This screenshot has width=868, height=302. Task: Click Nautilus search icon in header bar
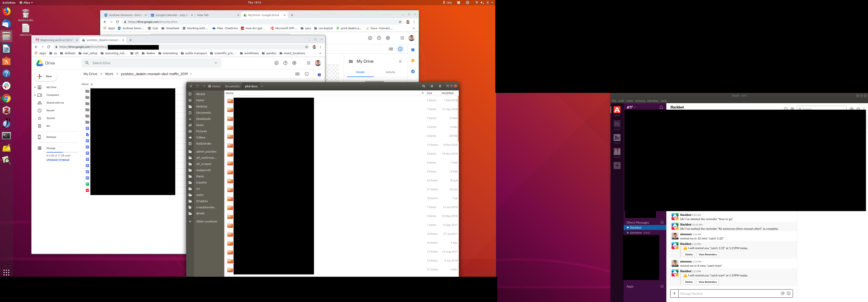(x=424, y=86)
